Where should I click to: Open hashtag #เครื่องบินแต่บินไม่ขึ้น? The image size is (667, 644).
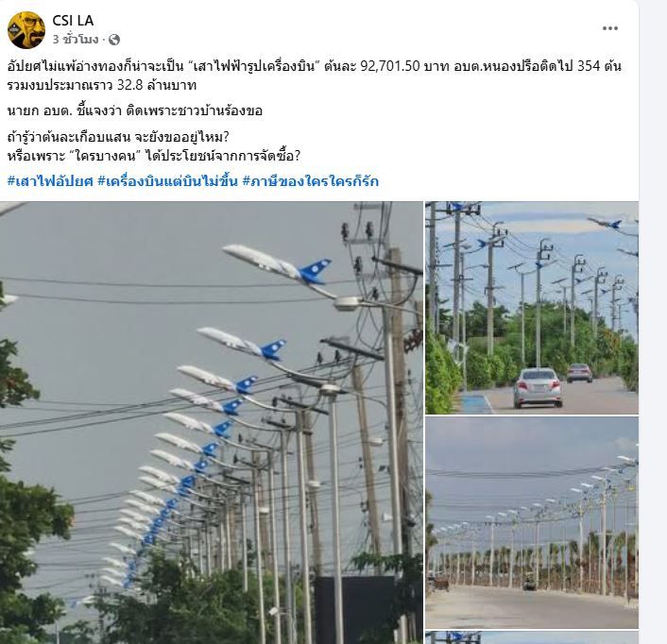pyautogui.click(x=167, y=181)
